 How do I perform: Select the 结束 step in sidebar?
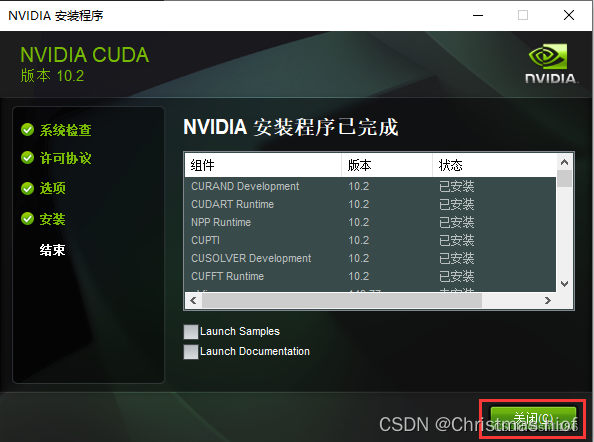click(x=52, y=250)
